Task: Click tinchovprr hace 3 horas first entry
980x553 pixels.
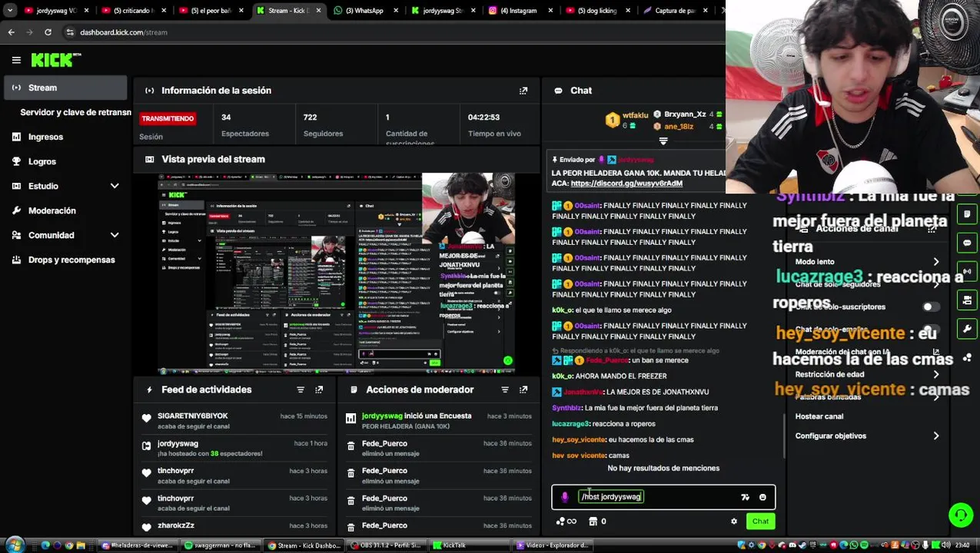Action: click(x=175, y=471)
